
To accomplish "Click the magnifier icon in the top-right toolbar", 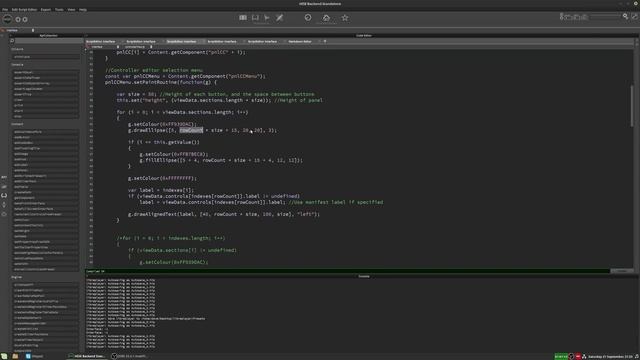I will pos(625,16).
